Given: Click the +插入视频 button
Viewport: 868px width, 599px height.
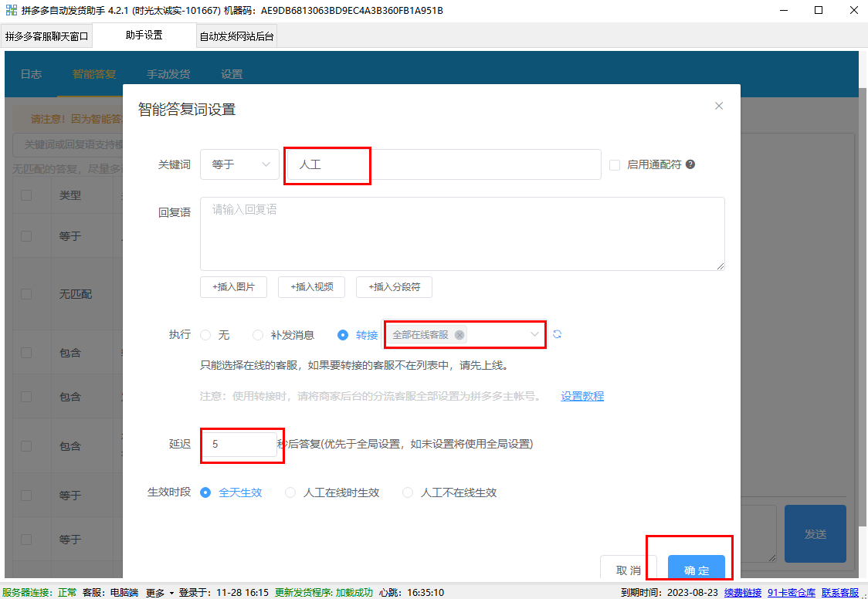Looking at the screenshot, I should [312, 287].
